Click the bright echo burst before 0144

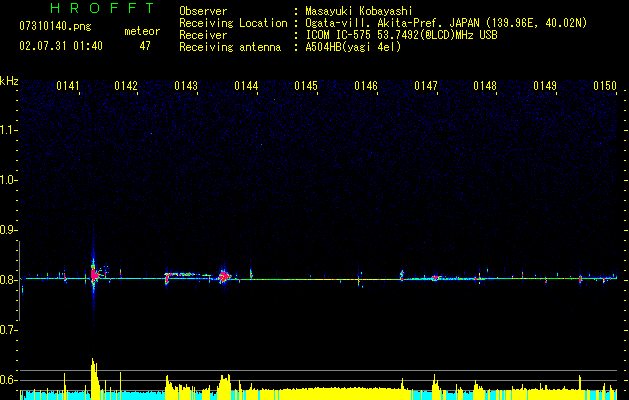click(224, 276)
